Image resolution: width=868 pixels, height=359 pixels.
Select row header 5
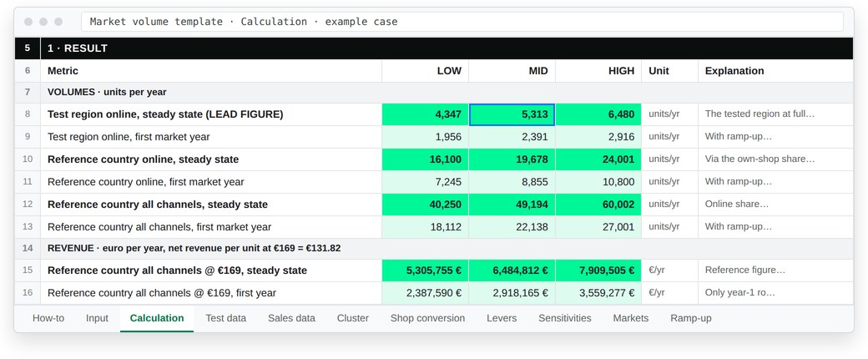(28, 48)
